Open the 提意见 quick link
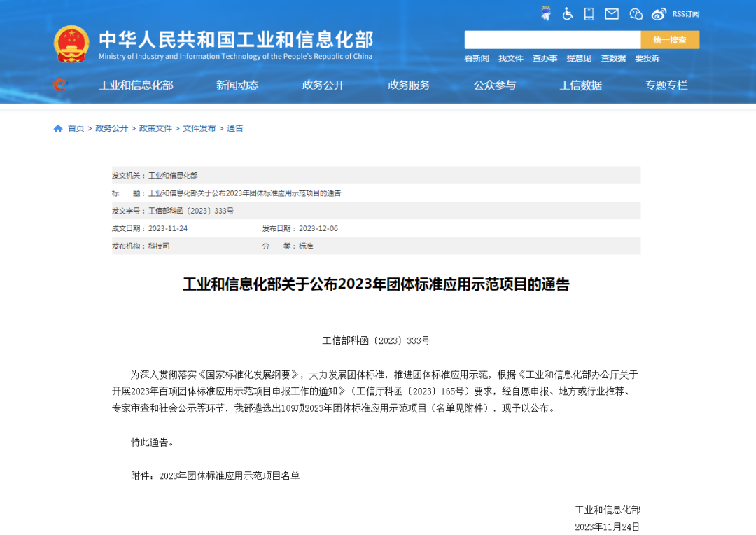The height and width of the screenshot is (535, 756). pyautogui.click(x=579, y=58)
